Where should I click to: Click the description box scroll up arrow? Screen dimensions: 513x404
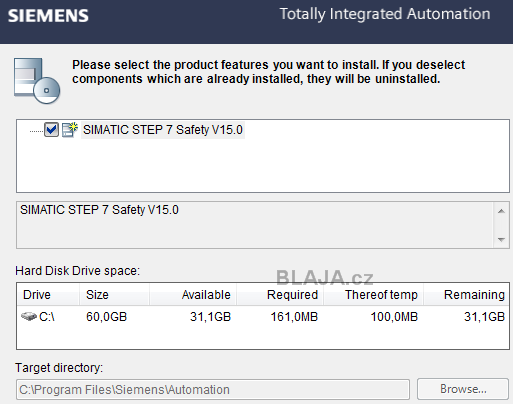point(501,211)
